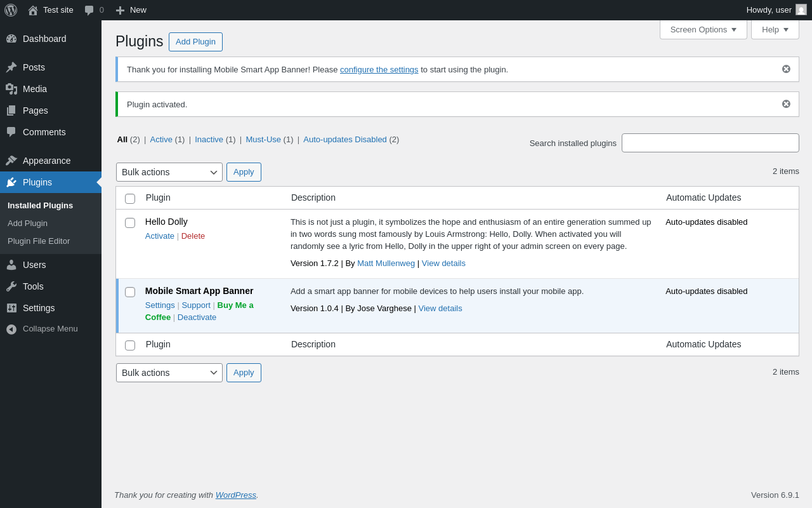Expand the Help panel
This screenshot has width=812, height=508.
click(775, 29)
